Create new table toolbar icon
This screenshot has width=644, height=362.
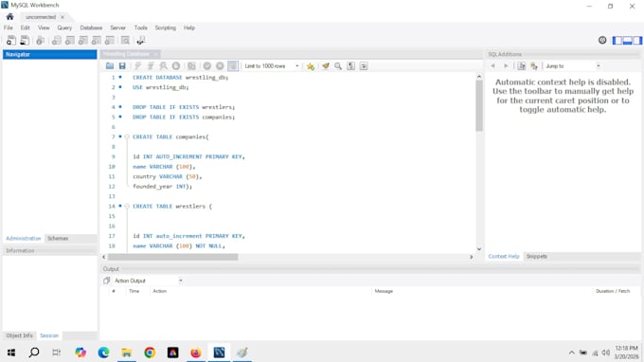[70, 40]
